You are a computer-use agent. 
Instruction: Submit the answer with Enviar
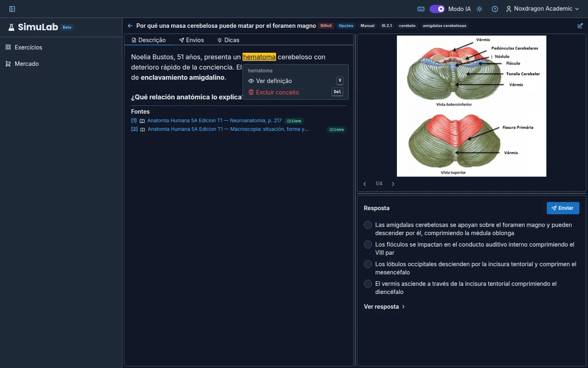pos(563,208)
